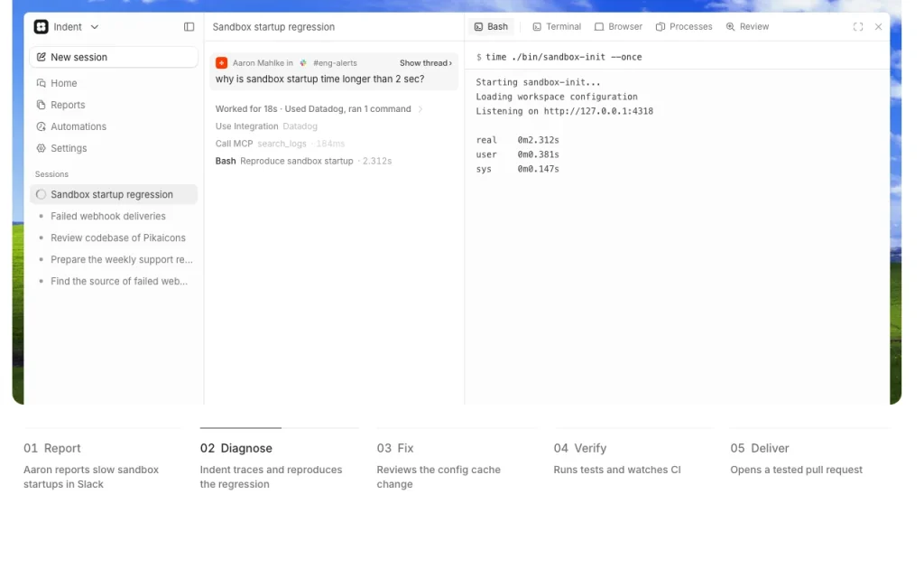This screenshot has width=924, height=578.
Task: Click the Starting sandbox-init... output line
Action: pos(538,82)
